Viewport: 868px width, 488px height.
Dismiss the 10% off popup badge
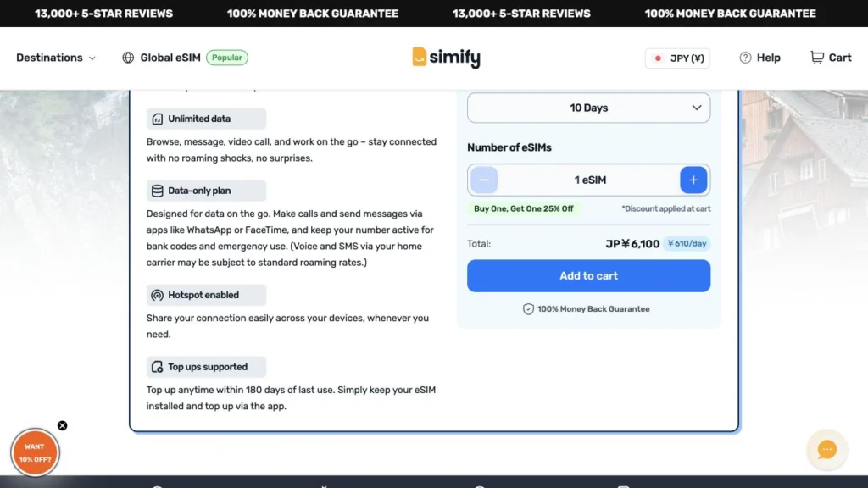point(63,425)
